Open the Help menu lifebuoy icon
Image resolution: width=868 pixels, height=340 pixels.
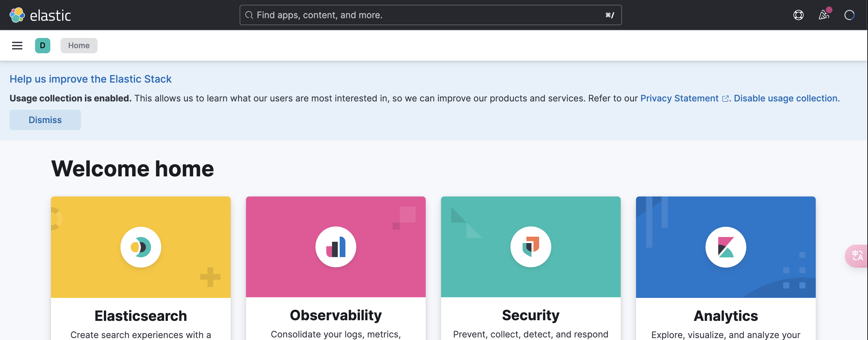pyautogui.click(x=798, y=15)
